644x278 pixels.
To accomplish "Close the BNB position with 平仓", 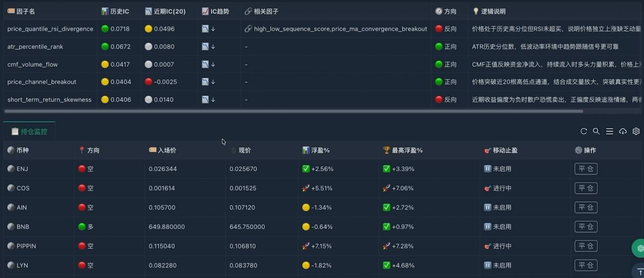I will pyautogui.click(x=586, y=227).
